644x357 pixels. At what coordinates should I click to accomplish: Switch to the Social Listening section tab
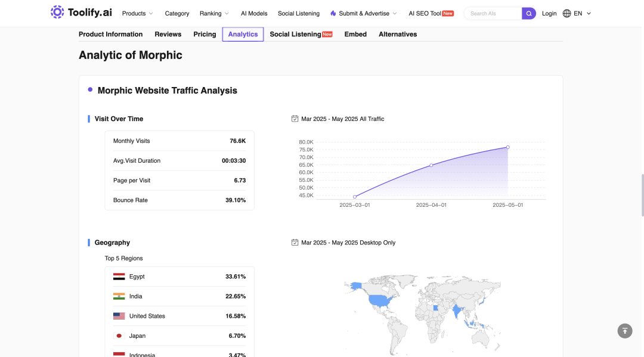(295, 34)
